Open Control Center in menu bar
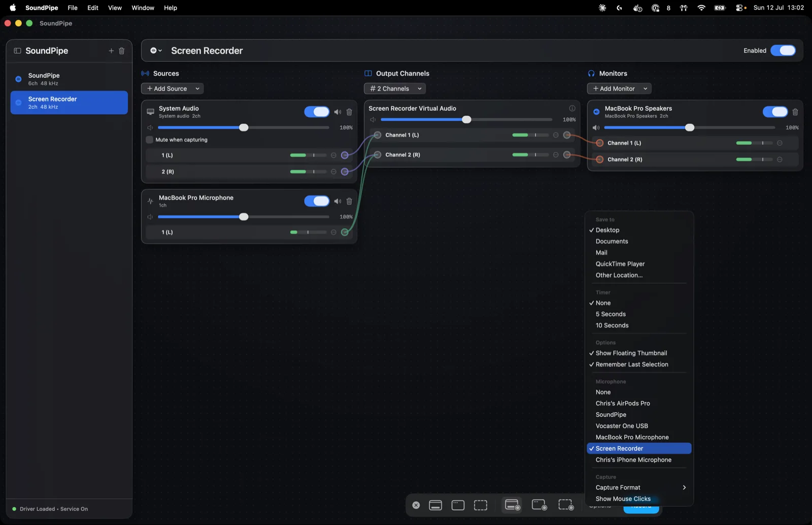Viewport: 812px width, 525px height. pos(740,8)
